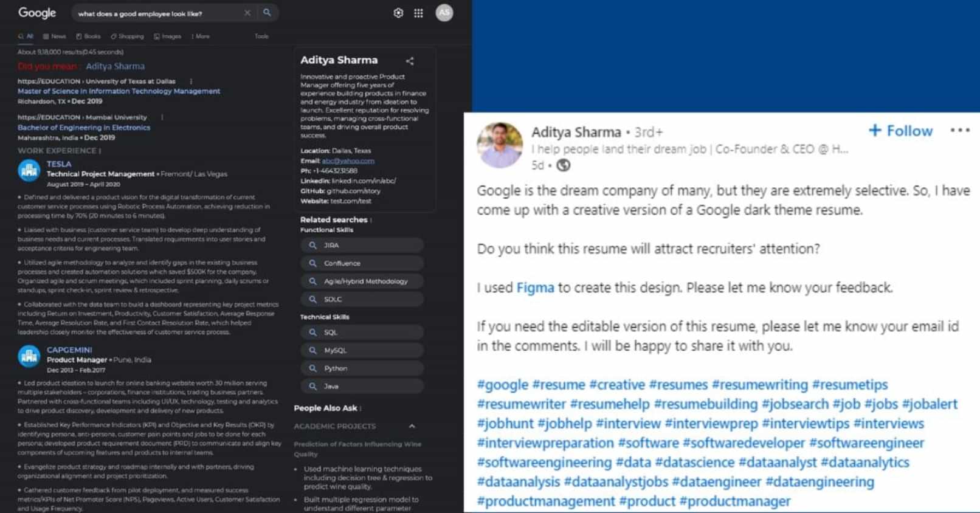Image resolution: width=980 pixels, height=513 pixels.
Task: Open the #productmanagement hashtag link
Action: click(x=546, y=501)
